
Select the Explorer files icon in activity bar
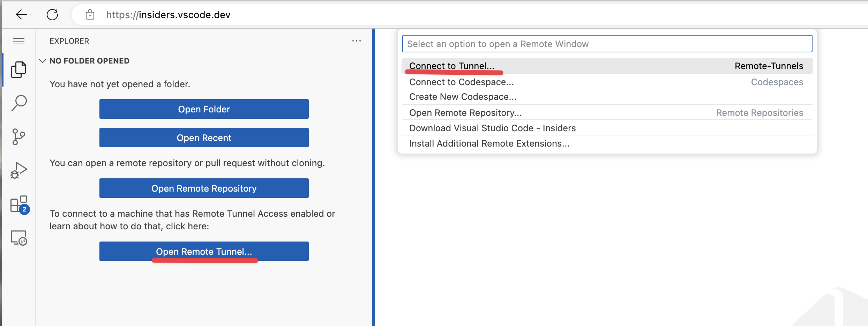click(x=19, y=70)
